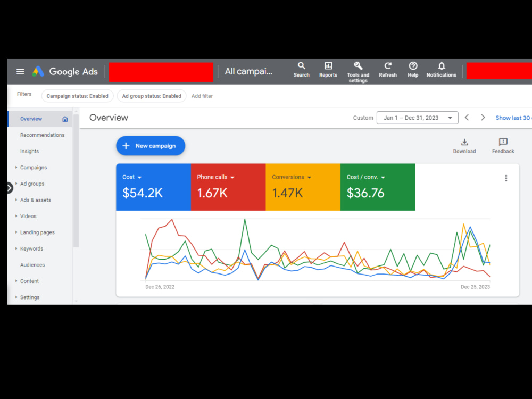The height and width of the screenshot is (399, 532).
Task: Select the blue Cost scorecard tile
Action: [153, 187]
